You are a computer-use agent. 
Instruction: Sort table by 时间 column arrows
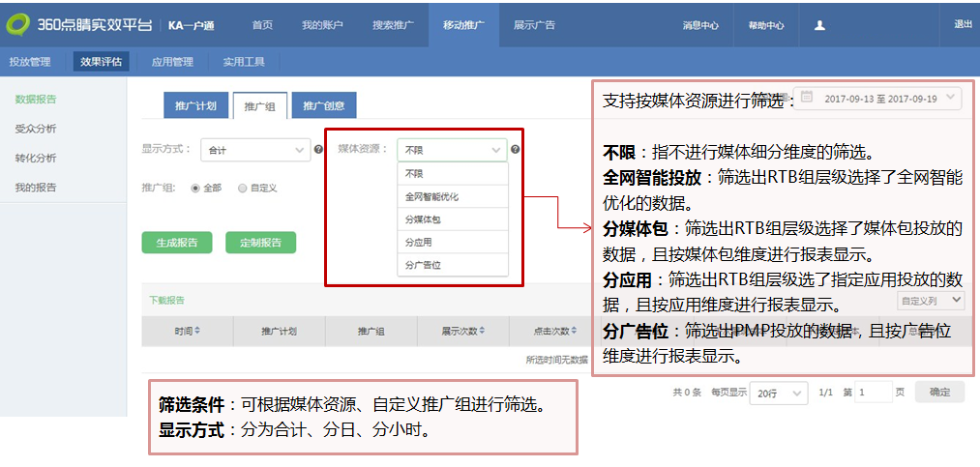pos(198,331)
